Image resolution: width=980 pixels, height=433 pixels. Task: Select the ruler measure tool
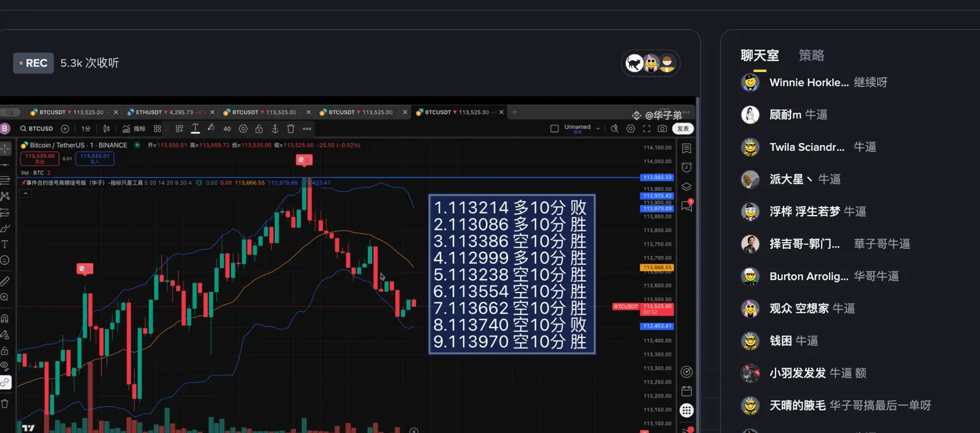5,281
